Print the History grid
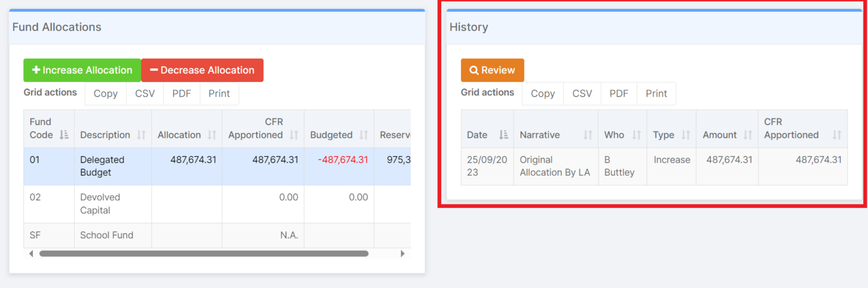This screenshot has height=288, width=868. [656, 94]
